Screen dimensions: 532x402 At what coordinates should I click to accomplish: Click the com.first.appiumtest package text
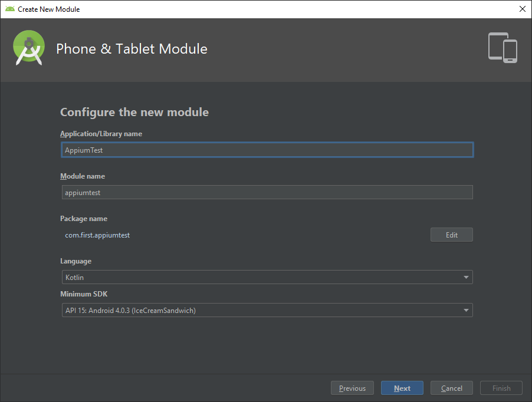pos(97,235)
